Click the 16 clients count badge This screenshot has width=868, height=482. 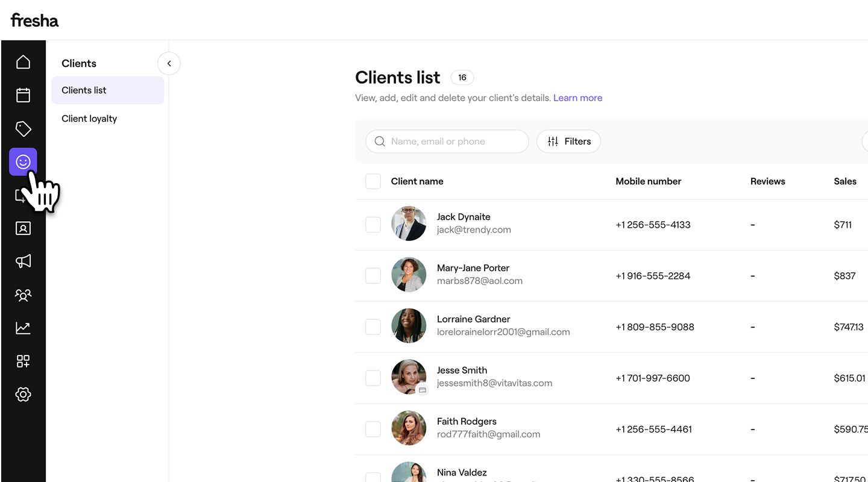(462, 77)
